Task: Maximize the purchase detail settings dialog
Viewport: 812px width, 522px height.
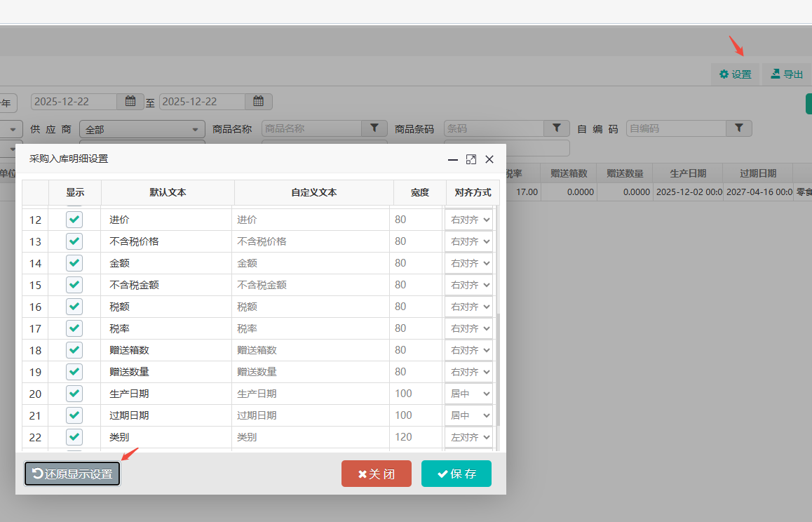Action: [471, 159]
